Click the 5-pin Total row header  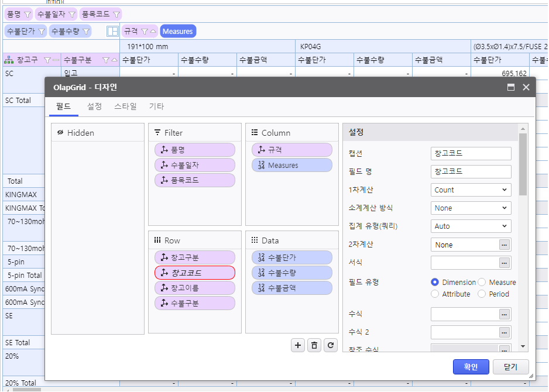tap(24, 276)
